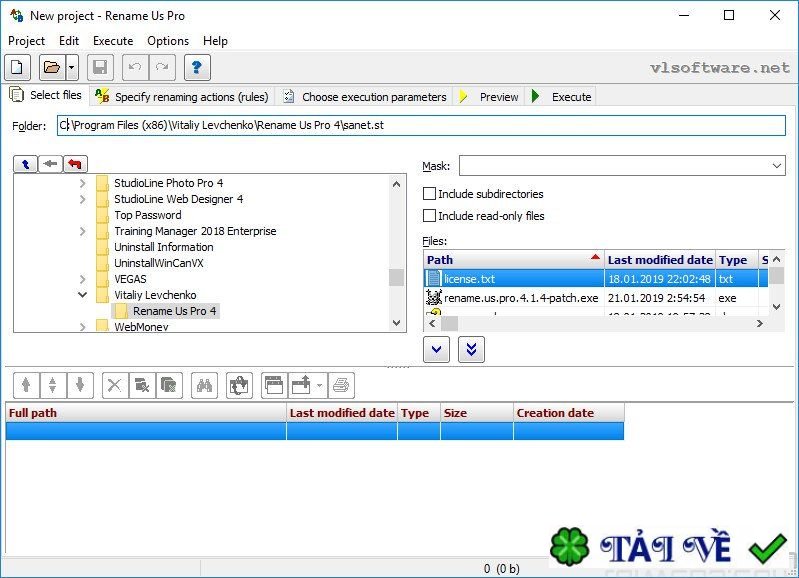
Task: Sort files list by Type column header
Action: [737, 260]
